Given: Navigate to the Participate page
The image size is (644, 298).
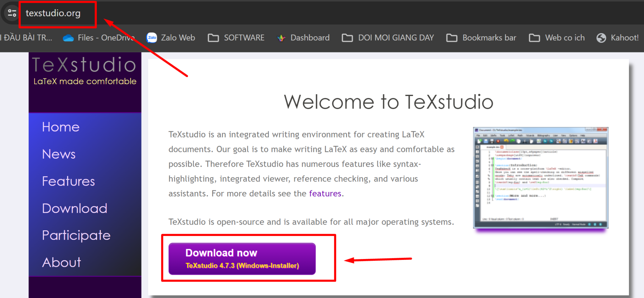Looking at the screenshot, I should pyautogui.click(x=76, y=235).
